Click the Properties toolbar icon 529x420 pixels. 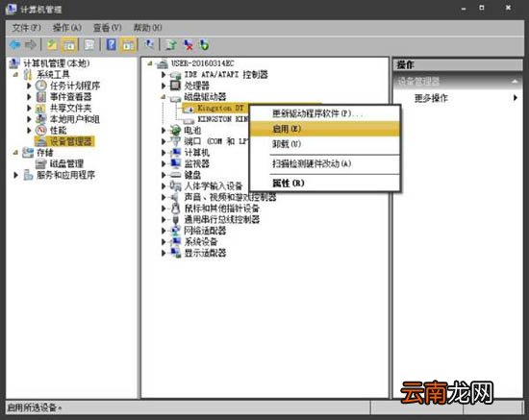coord(89,44)
